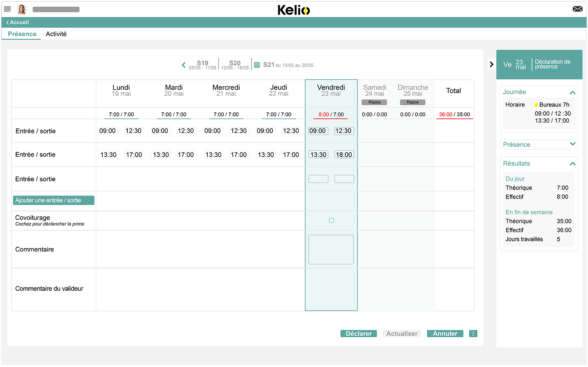Click the left arrow to view previous weeks

tap(183, 65)
